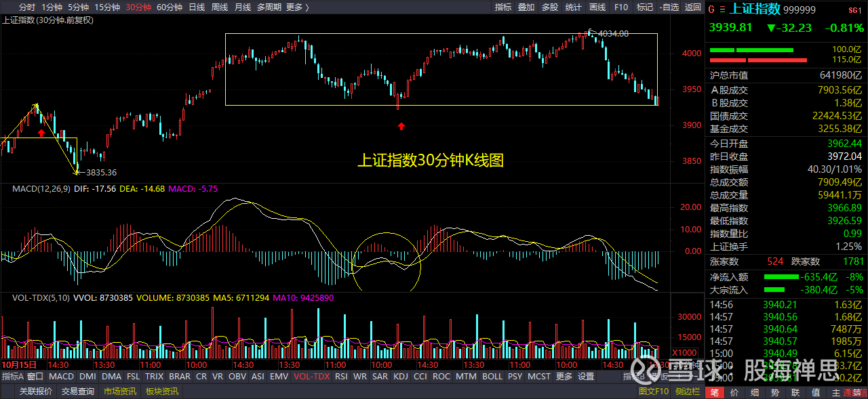Switch to 日线 daily chart

click(197, 7)
